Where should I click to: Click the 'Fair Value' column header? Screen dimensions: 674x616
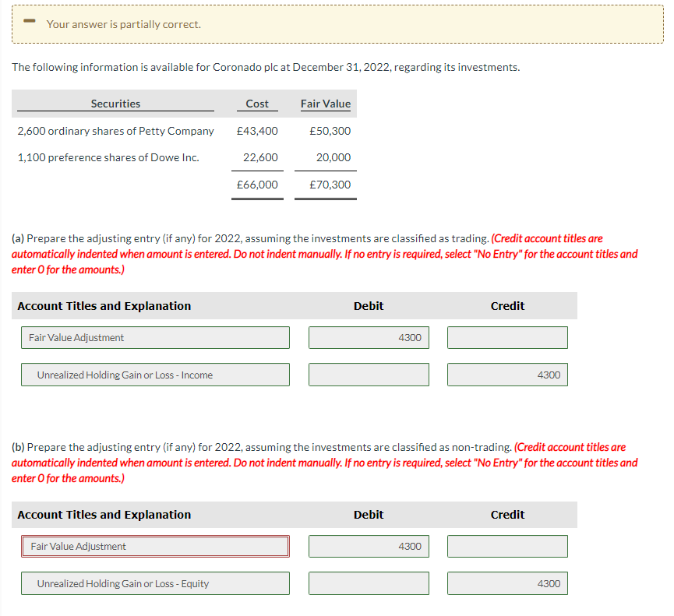pyautogui.click(x=326, y=104)
